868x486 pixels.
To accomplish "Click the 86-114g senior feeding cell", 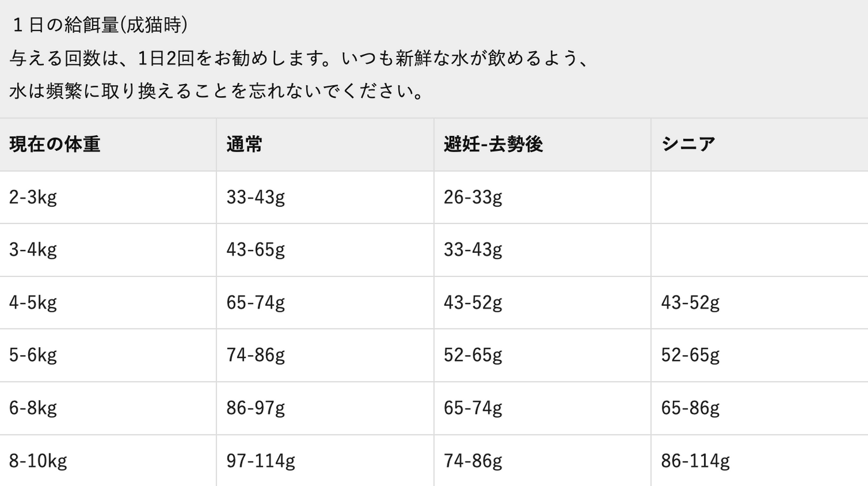I will click(x=695, y=461).
